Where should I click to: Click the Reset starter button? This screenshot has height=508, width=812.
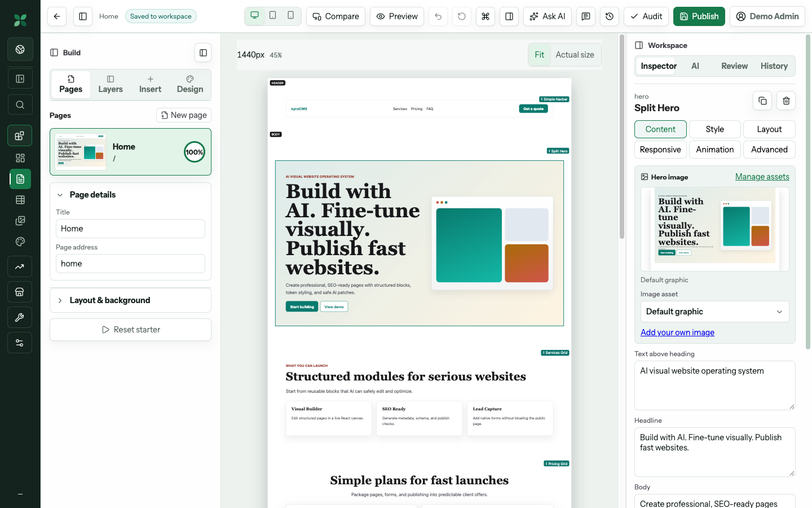[x=130, y=330]
